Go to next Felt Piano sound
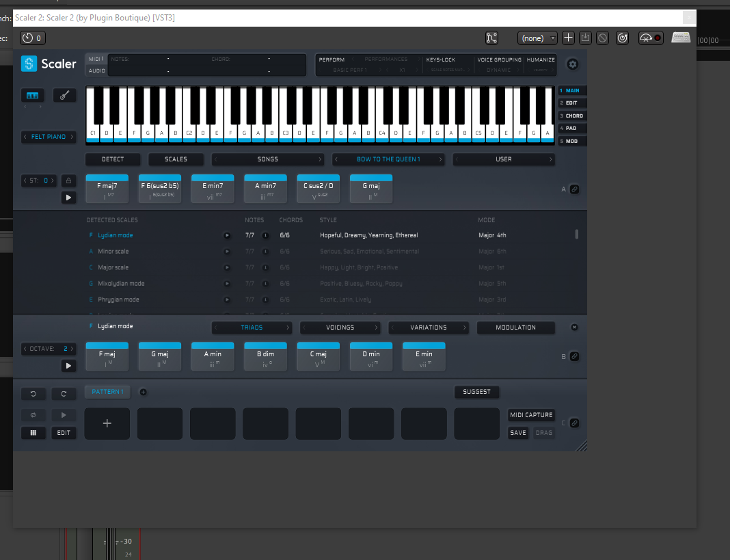The image size is (730, 560). 72,137
